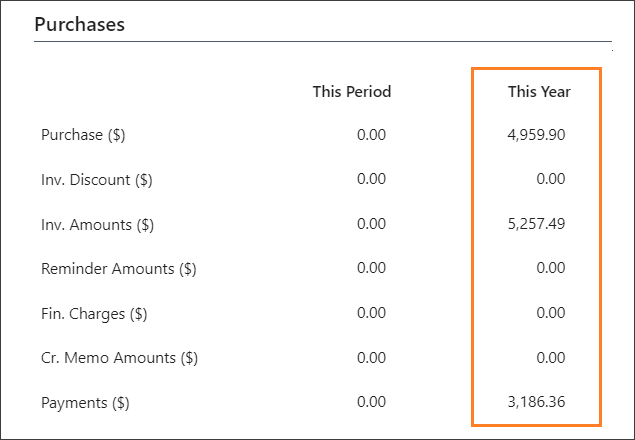The height and width of the screenshot is (440, 635).
Task: Open This Year Reminder Amounts value
Action: (550, 269)
